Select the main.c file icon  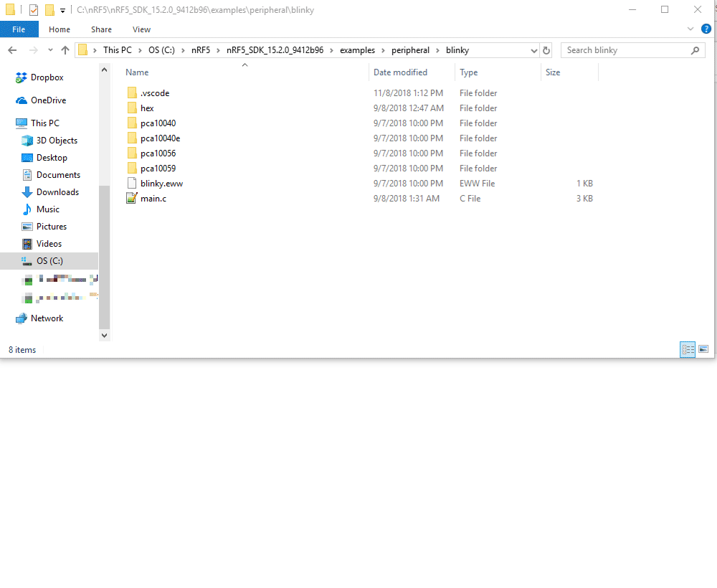132,199
